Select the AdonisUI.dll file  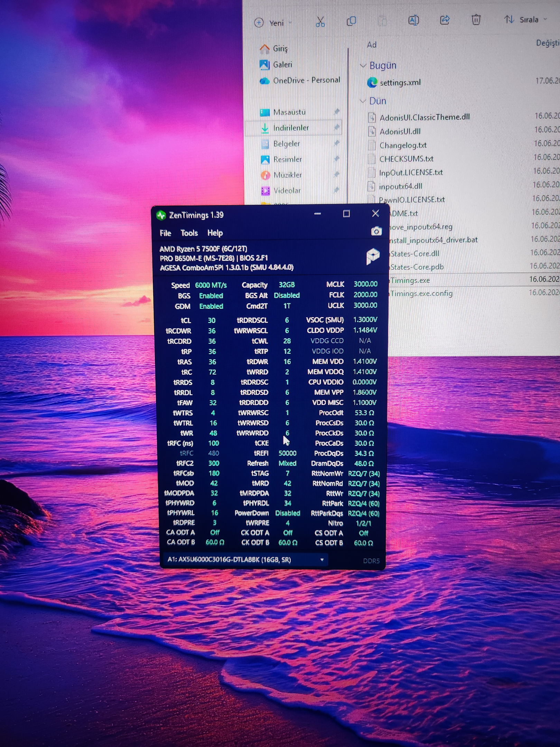point(400,132)
